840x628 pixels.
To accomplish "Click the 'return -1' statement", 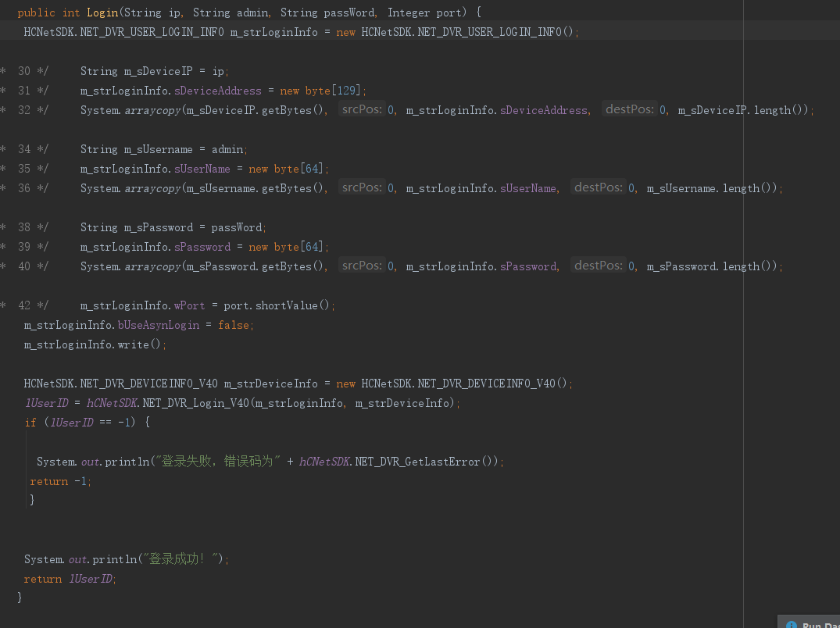I will (59, 481).
